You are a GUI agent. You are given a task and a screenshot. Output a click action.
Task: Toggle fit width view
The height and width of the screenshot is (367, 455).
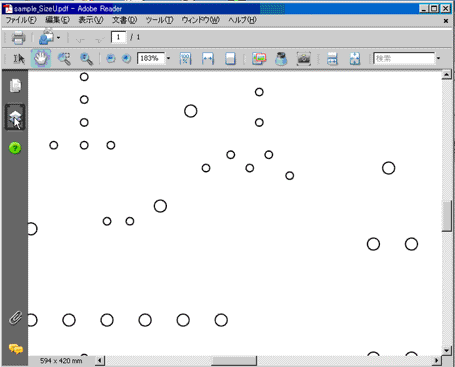coord(208,59)
